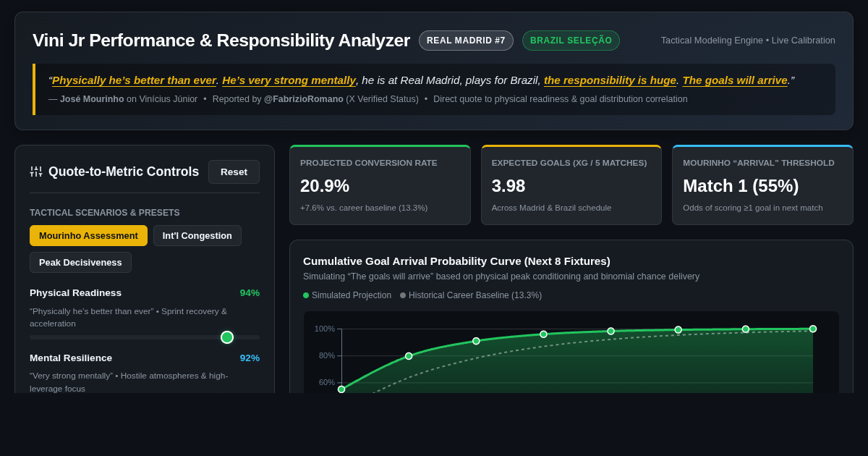Click the second data point near 80%
This screenshot has width=868, height=456.
[409, 356]
